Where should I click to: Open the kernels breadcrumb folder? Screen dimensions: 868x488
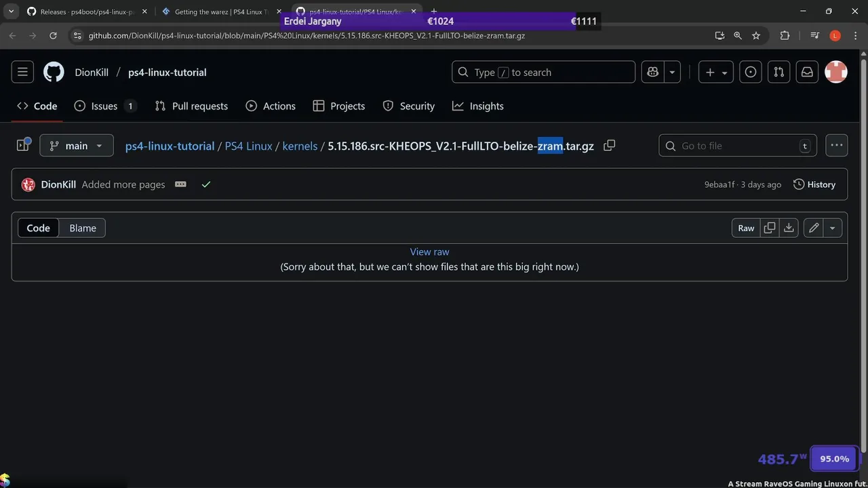300,146
